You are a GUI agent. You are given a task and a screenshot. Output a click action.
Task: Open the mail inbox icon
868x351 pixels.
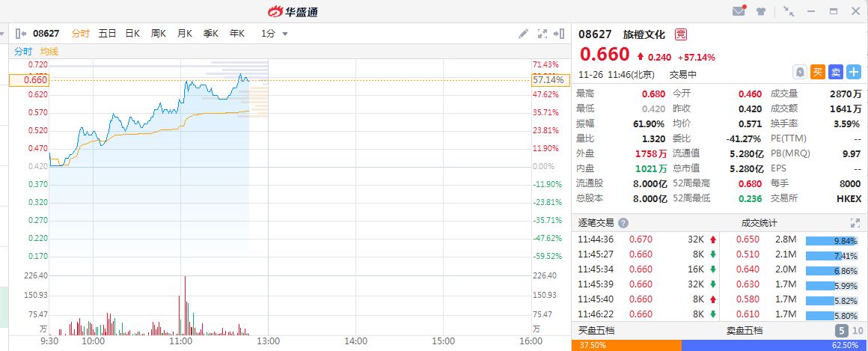pos(739,11)
